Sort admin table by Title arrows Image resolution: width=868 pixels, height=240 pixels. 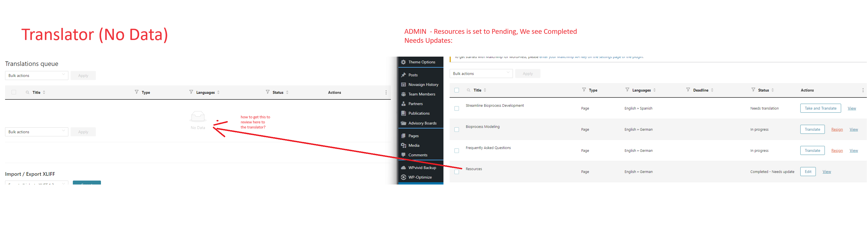[x=485, y=90]
